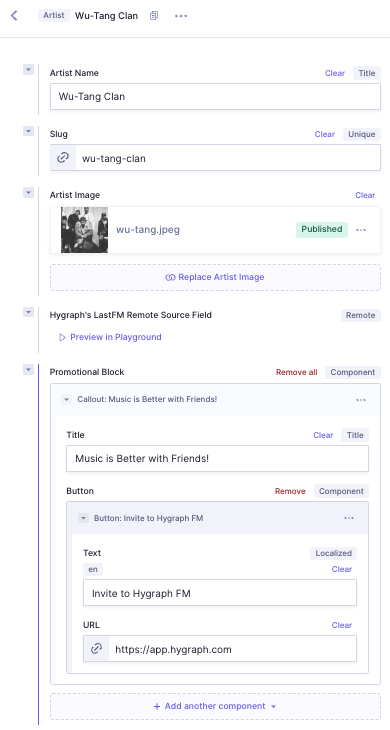Collapse the Callout component panel
Viewport: 390px width, 730px height.
(67, 399)
